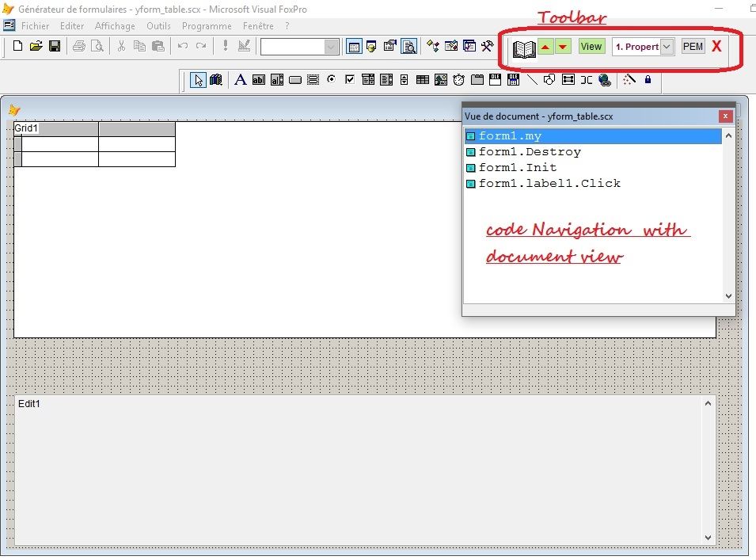Click the Run exclamation mark icon

(225, 47)
